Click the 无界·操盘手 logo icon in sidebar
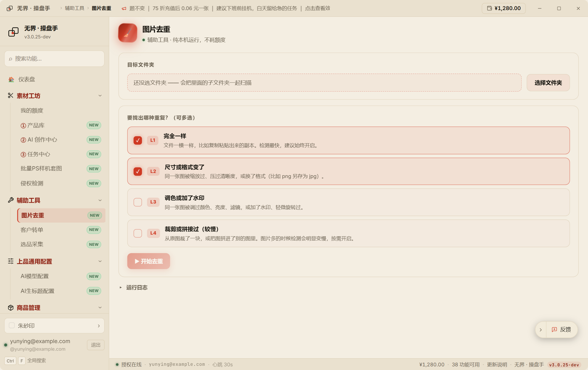588x370 pixels. click(13, 32)
